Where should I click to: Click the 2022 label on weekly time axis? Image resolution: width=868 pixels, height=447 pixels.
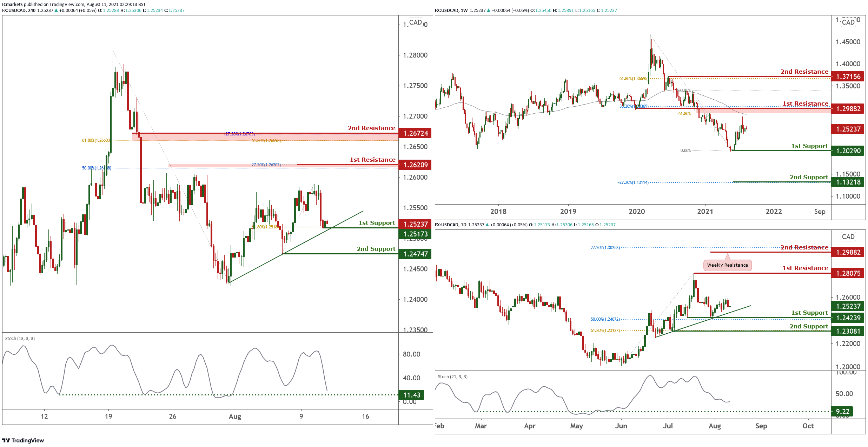(x=774, y=212)
